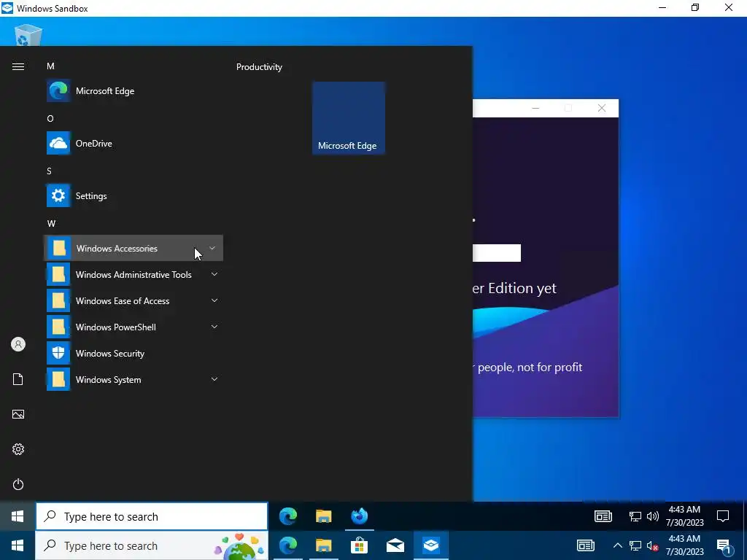Open Settings from the app list

[133, 195]
